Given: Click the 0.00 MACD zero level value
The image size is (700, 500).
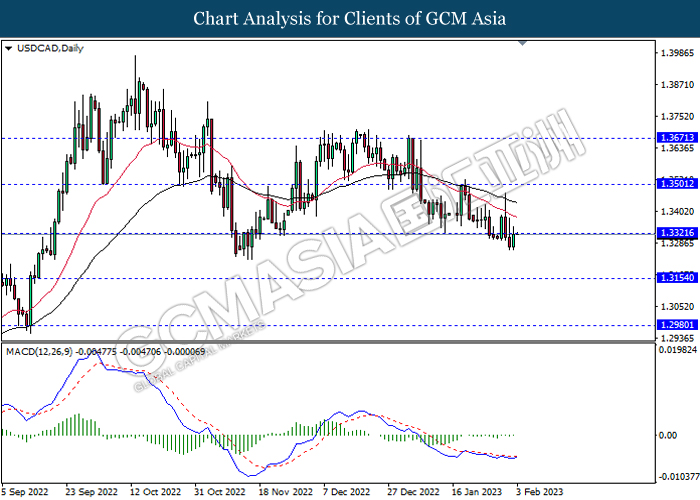Looking at the screenshot, I should pos(668,435).
